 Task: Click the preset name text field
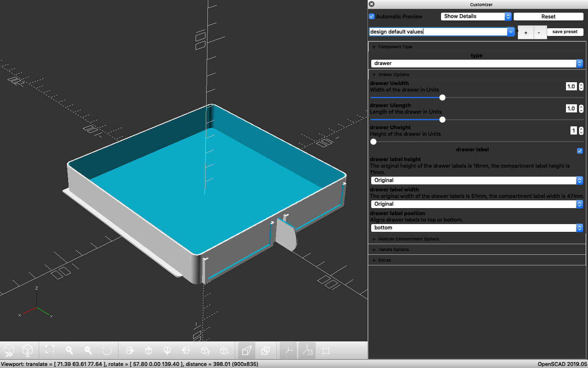(438, 31)
